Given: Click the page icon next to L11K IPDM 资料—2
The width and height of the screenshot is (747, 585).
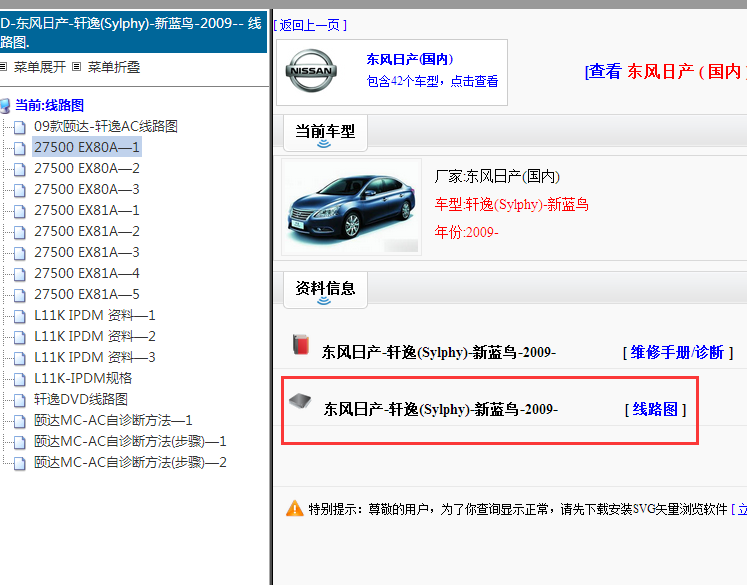Looking at the screenshot, I should [20, 337].
